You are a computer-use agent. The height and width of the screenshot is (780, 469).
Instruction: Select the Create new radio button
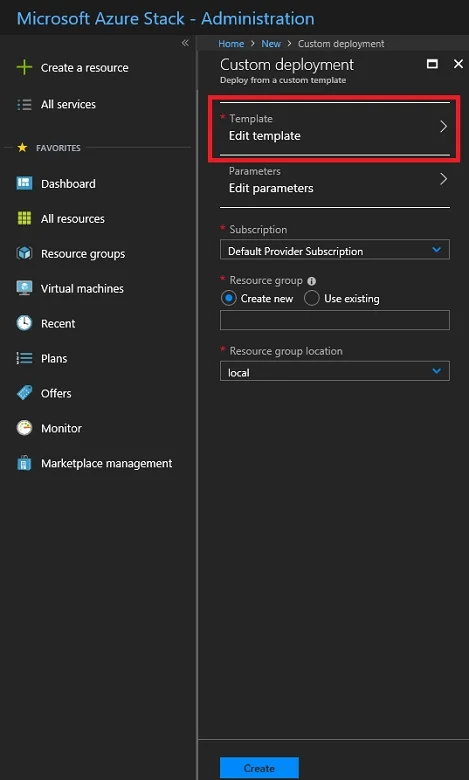(228, 298)
